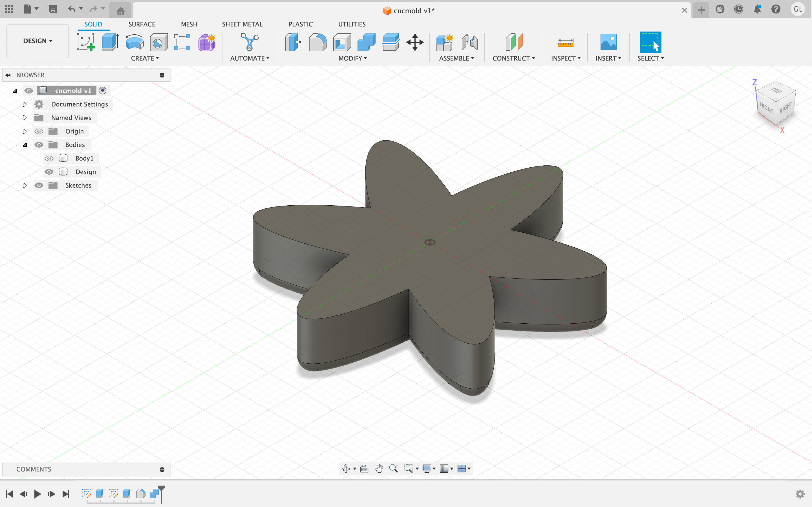Open the Measure tool under Inspect

coord(565,42)
